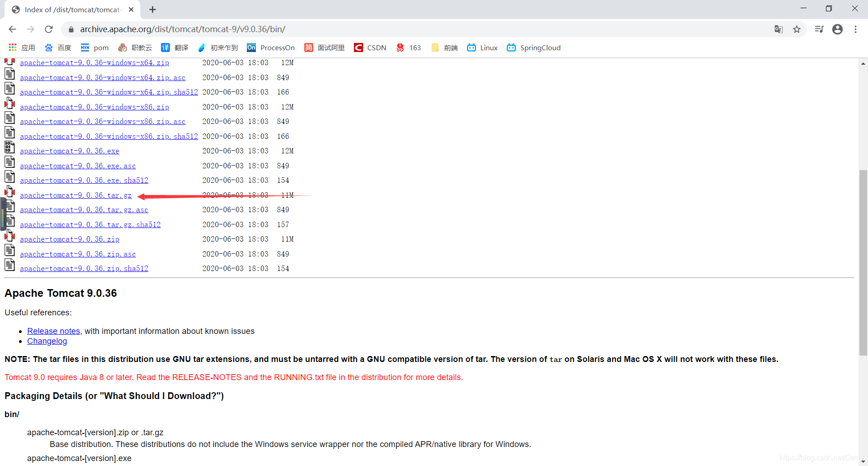Screen dimensions: 868x466
Task: Open the pom bookmark
Action: [x=94, y=48]
